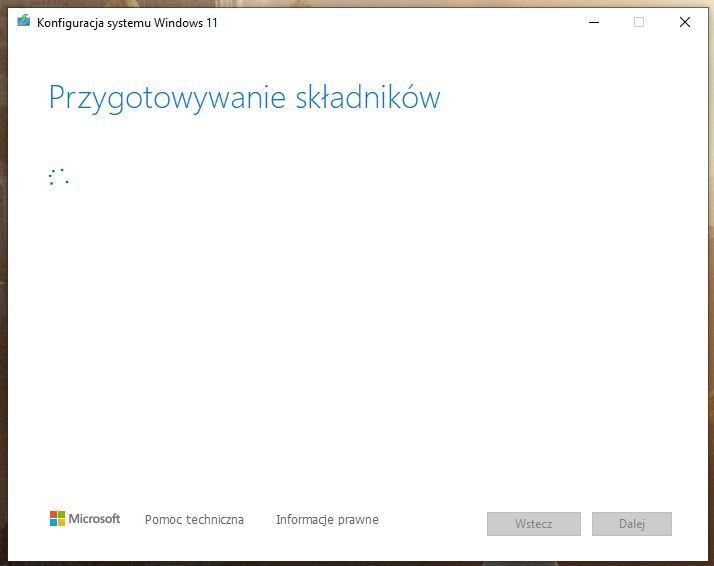
Task: Click the four-color Microsoft logo squares
Action: [x=57, y=519]
